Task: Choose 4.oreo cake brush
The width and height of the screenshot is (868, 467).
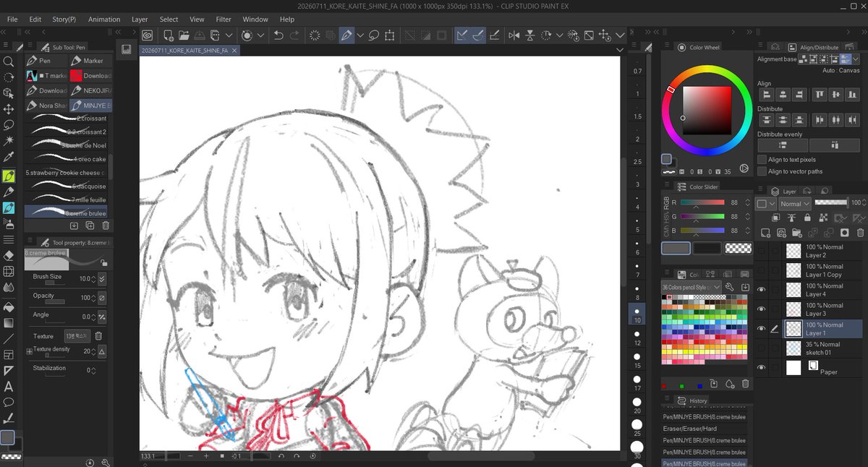Action: (66, 159)
